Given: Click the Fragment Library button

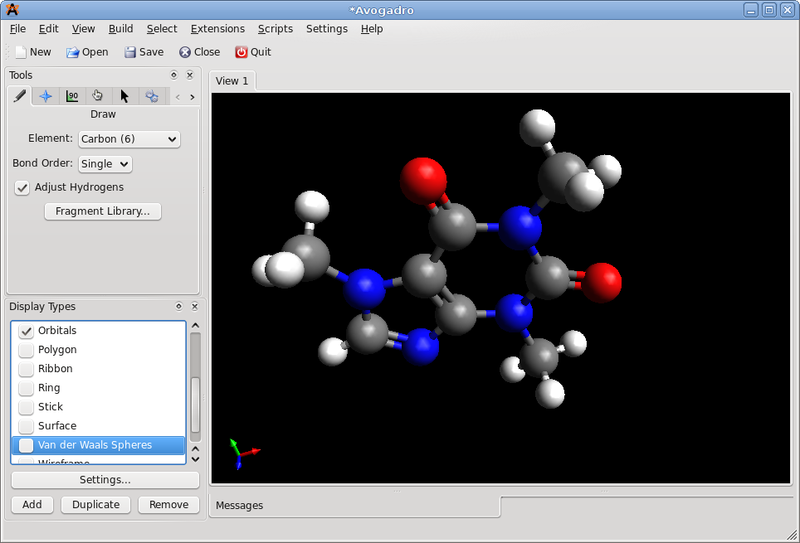Looking at the screenshot, I should (102, 211).
